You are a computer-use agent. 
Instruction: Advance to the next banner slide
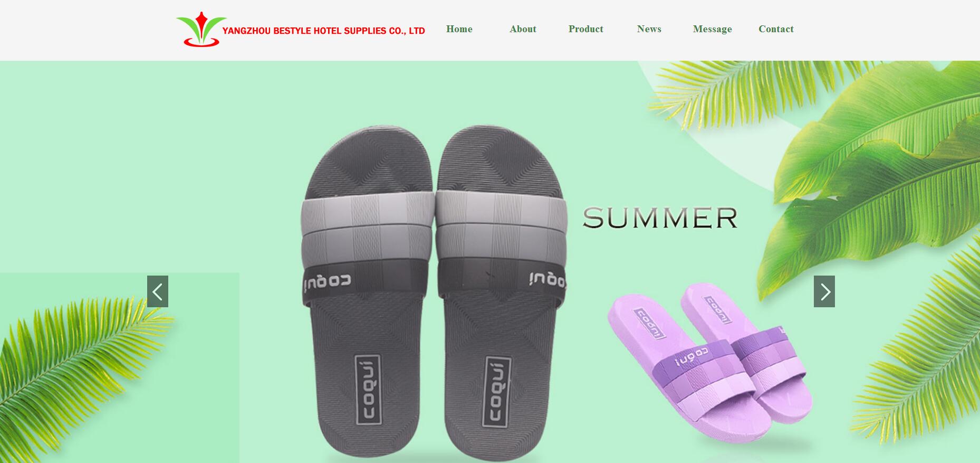pos(824,291)
